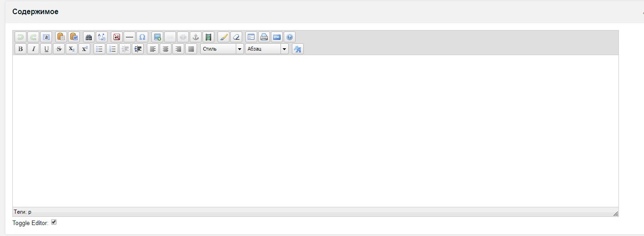Click the arrow of the Абзац dropdown
The image size is (644, 236).
coord(284,49)
